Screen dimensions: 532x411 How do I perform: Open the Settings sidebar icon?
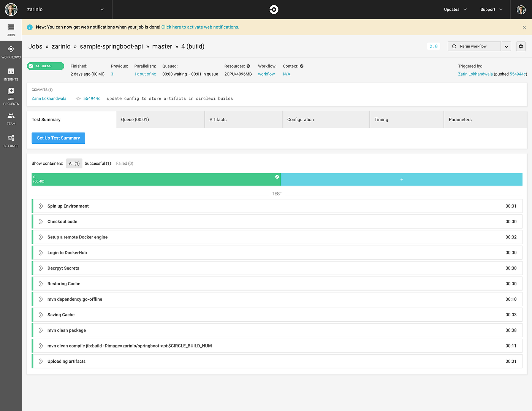pyautogui.click(x=11, y=141)
